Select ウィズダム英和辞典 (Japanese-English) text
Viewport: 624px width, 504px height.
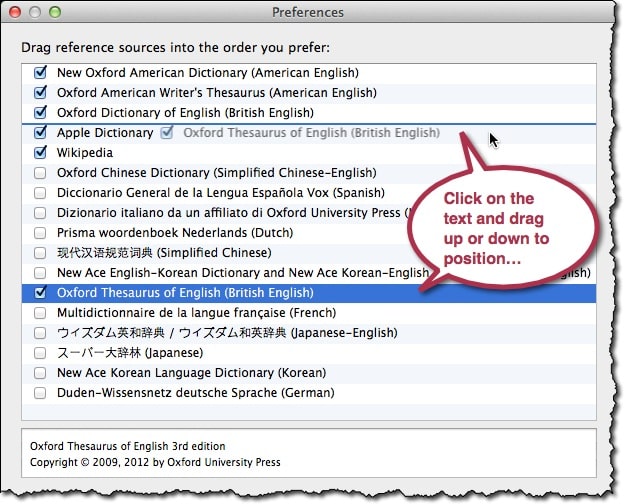tap(227, 333)
